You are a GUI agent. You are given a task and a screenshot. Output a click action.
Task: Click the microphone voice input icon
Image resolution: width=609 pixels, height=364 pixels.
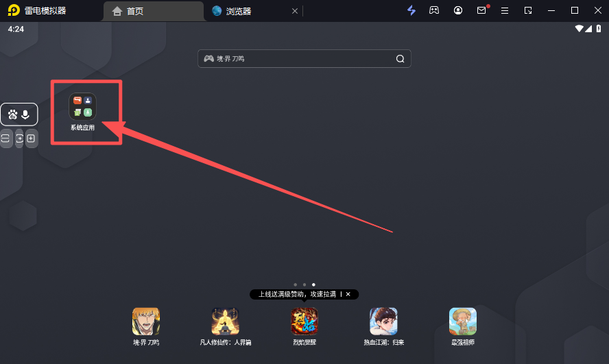(25, 114)
